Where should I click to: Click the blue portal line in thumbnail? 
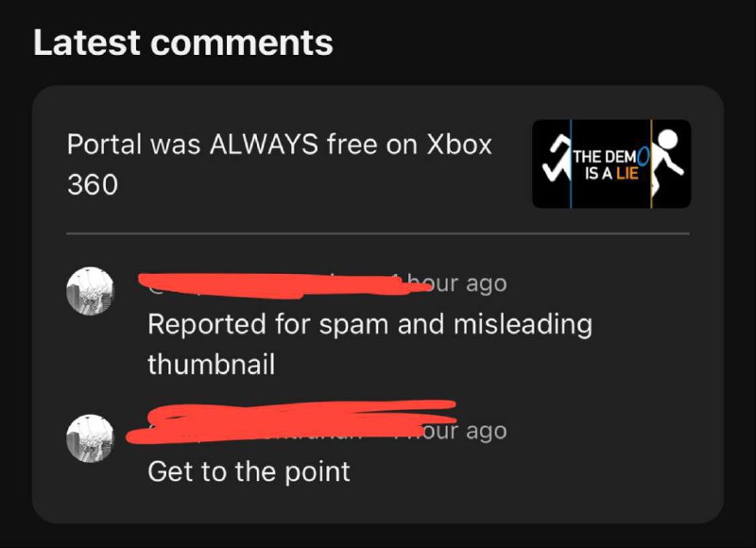pos(571,163)
